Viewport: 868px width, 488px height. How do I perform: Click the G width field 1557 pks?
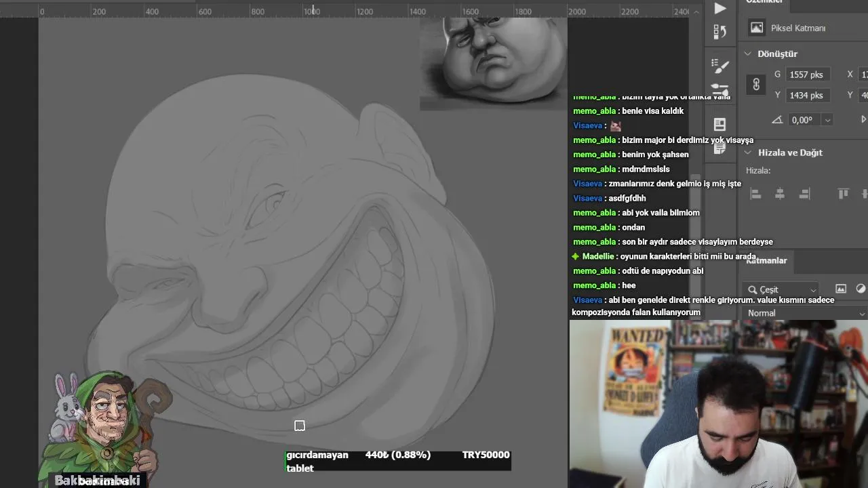[809, 75]
